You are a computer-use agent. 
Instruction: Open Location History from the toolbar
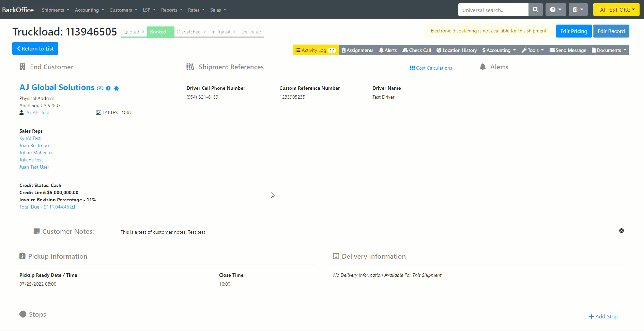(x=457, y=50)
